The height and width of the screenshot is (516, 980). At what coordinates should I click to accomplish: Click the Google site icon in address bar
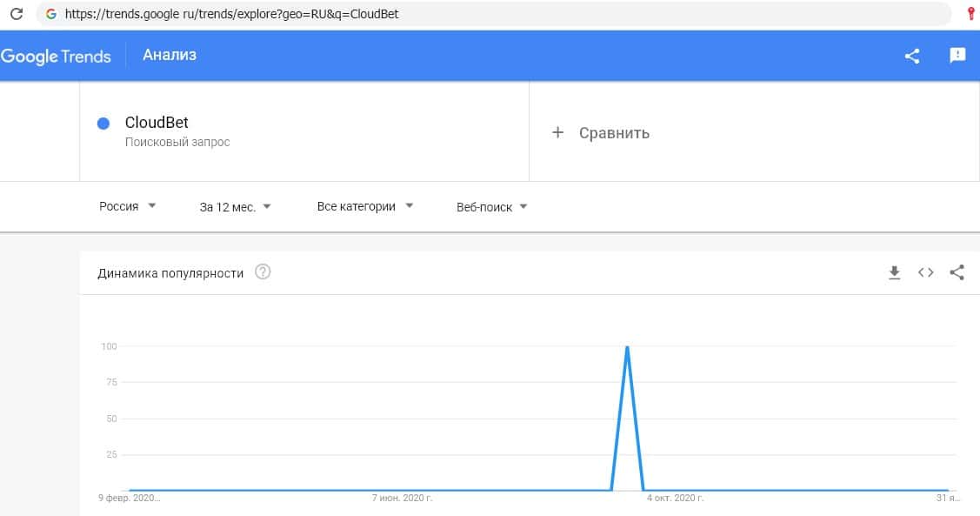pos(50,14)
